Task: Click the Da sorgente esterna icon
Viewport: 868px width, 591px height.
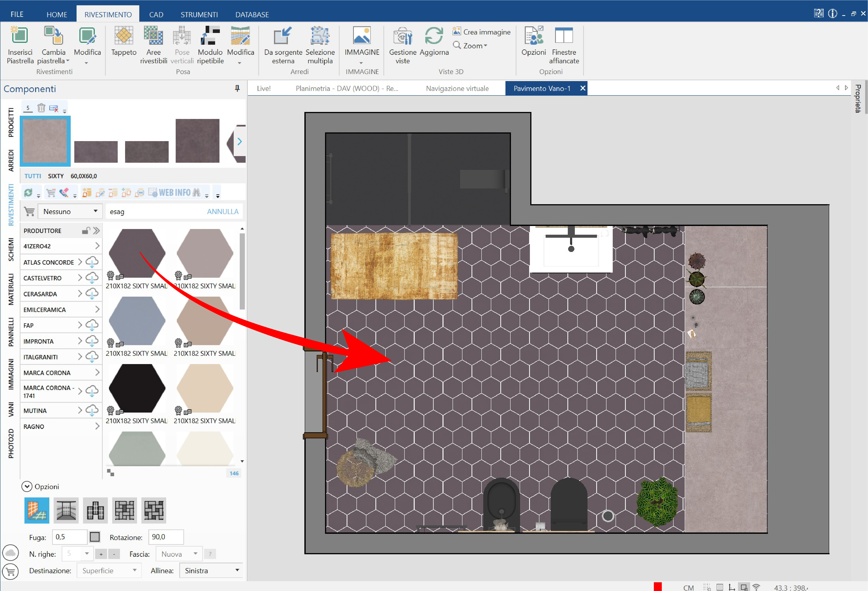Action: [x=283, y=36]
